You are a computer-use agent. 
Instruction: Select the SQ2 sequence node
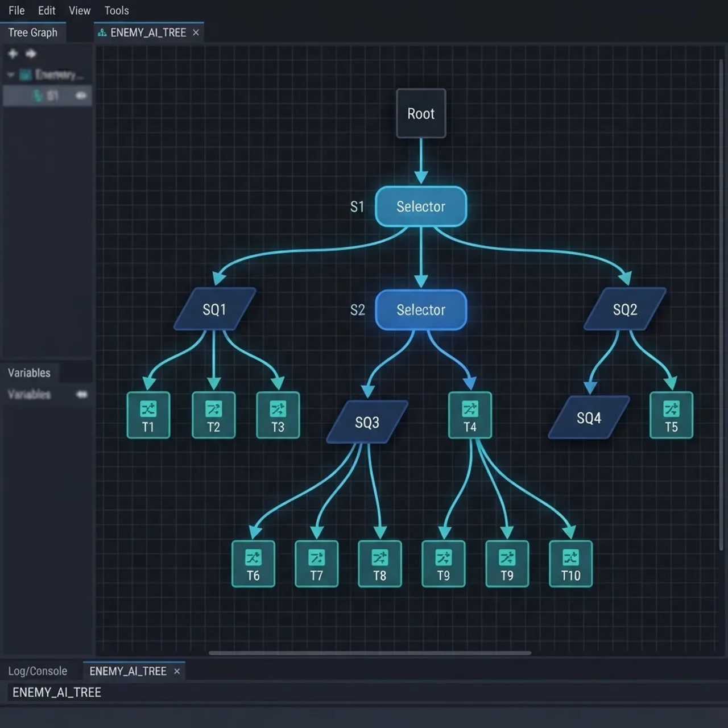click(x=624, y=309)
